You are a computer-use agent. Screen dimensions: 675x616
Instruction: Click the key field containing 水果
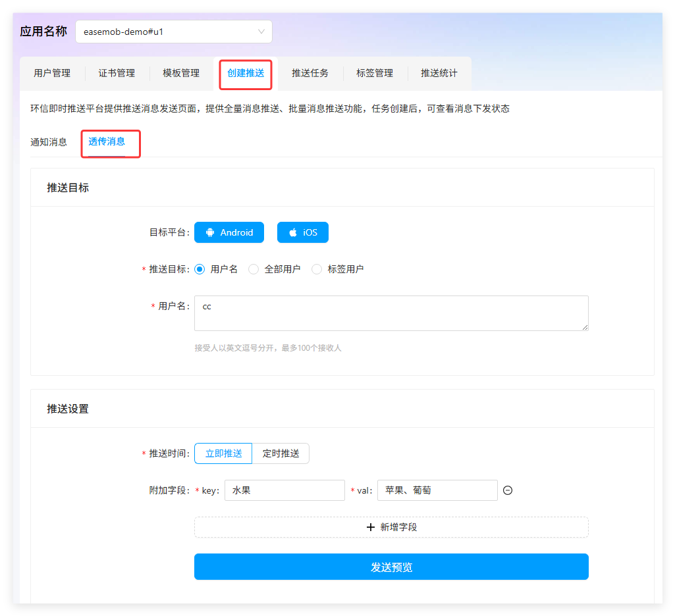(x=284, y=490)
